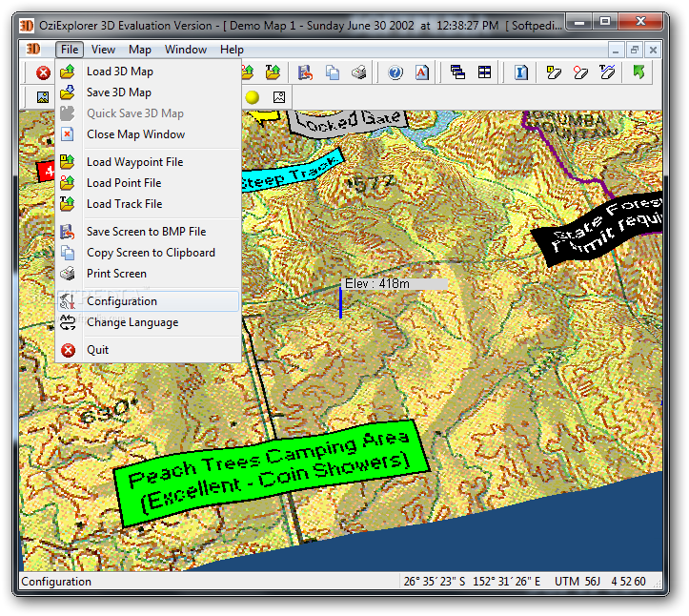
Task: Click the UTM 56J status bar entry
Action: 577,582
